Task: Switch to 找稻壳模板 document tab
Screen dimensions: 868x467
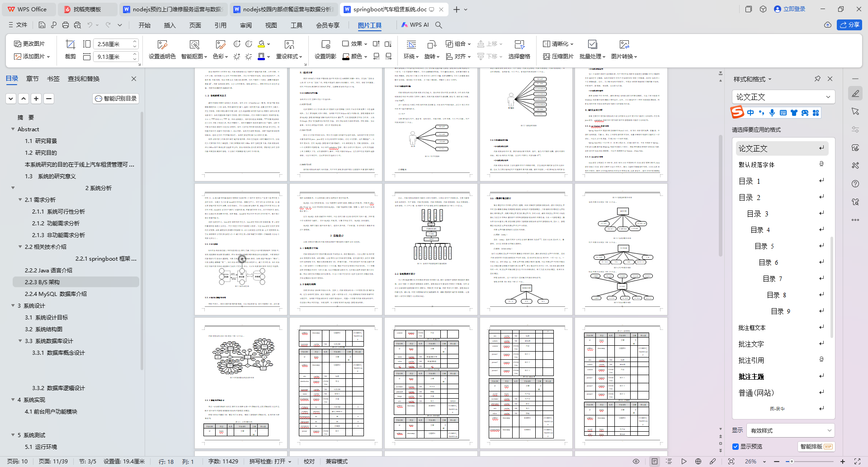Action: pos(87,9)
